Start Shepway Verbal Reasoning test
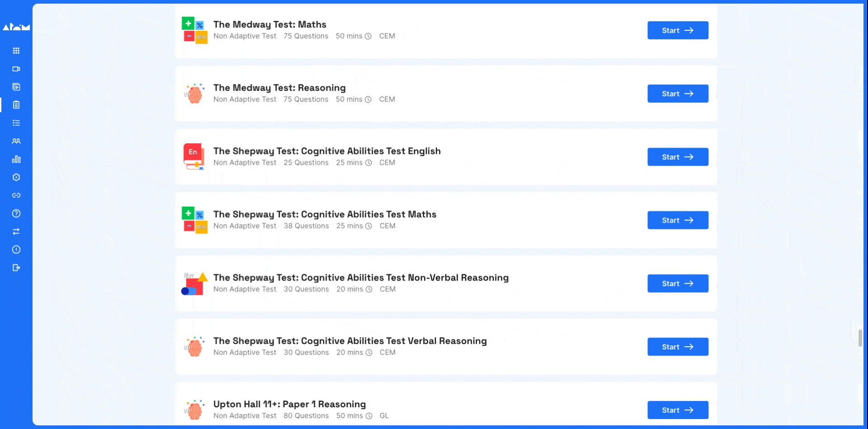This screenshot has width=868, height=429. [678, 347]
